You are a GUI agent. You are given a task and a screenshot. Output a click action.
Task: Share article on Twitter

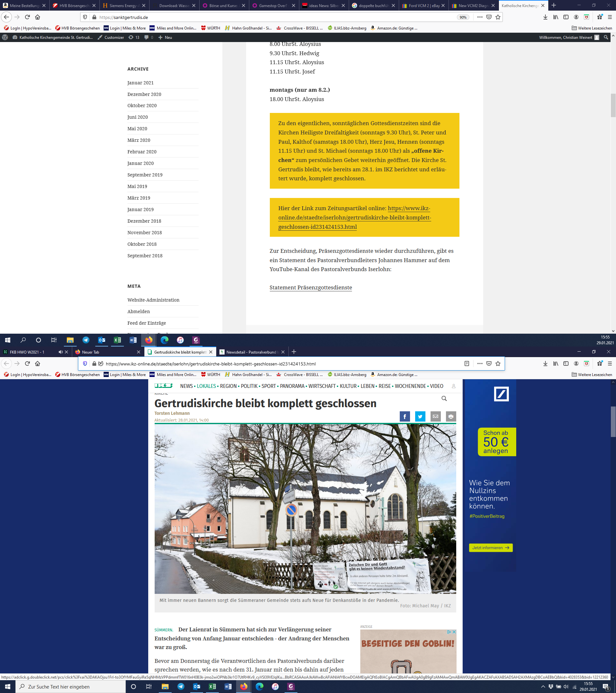click(420, 416)
